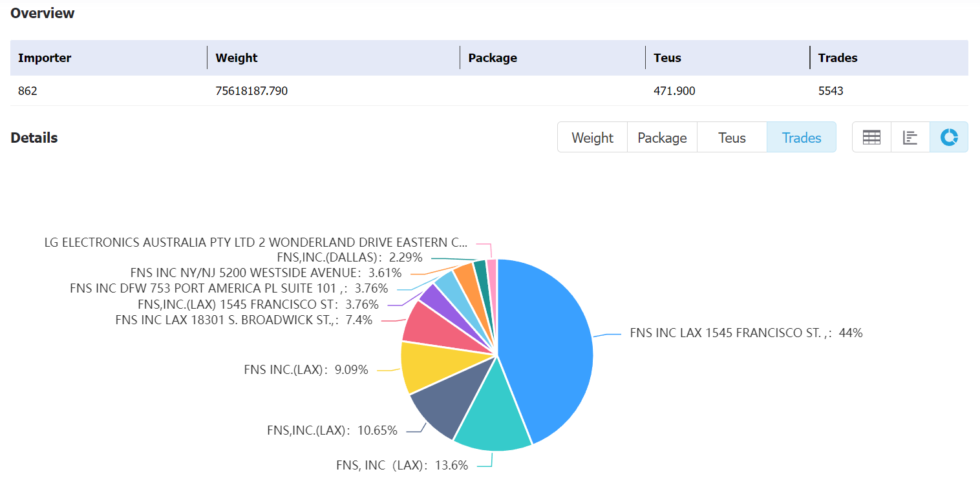Click label FNS INC NY/NJ 5200 WESTSIDE AVENUE
The image size is (980, 496).
[x=266, y=273]
